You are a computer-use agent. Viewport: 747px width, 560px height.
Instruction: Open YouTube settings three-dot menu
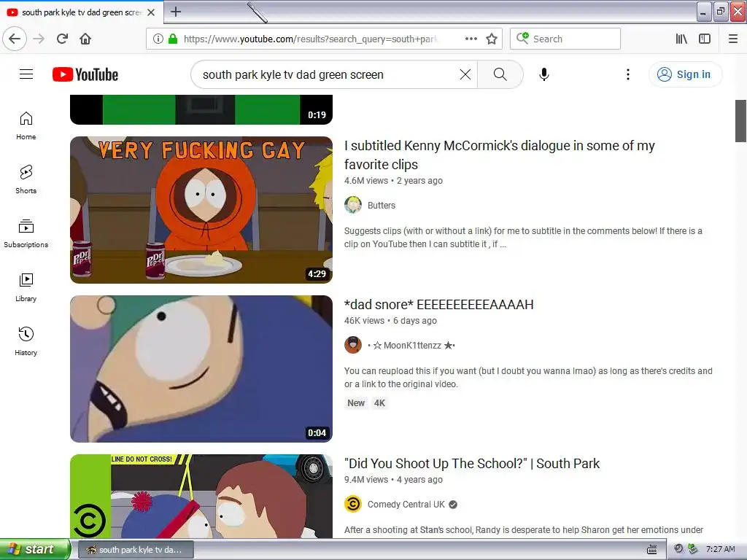(628, 74)
